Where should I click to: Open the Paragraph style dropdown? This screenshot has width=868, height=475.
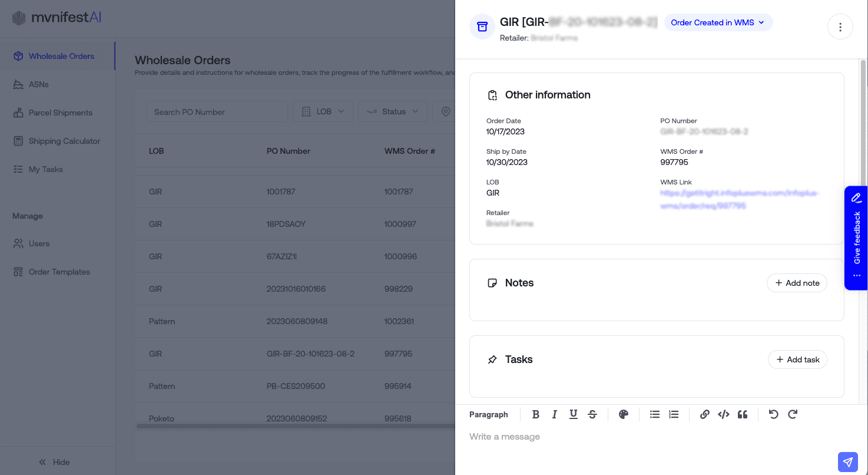489,414
